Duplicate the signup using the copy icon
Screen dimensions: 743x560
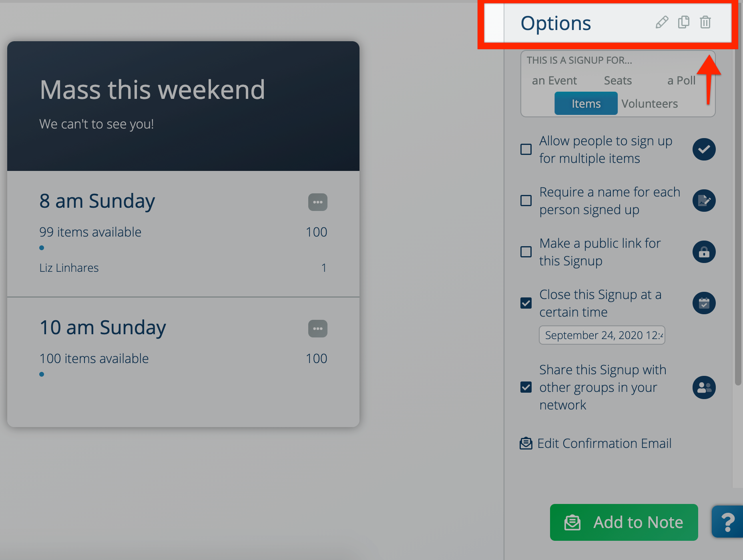pyautogui.click(x=683, y=22)
